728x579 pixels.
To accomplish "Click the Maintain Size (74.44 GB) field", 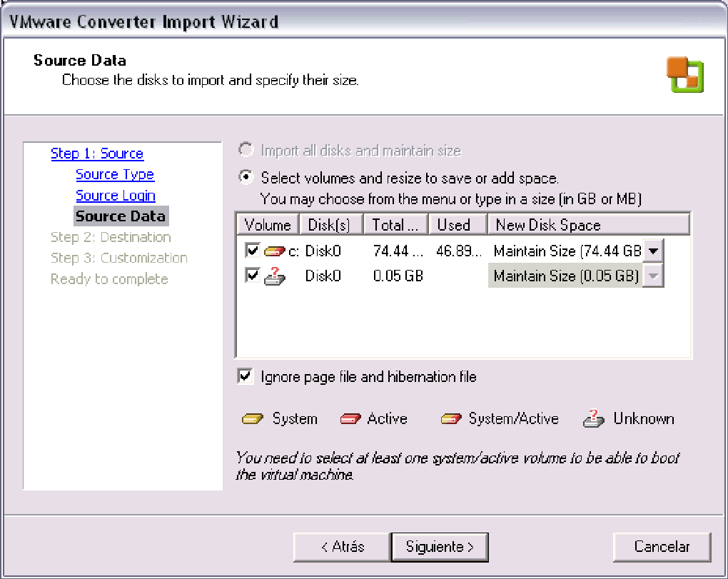I will pos(565,251).
